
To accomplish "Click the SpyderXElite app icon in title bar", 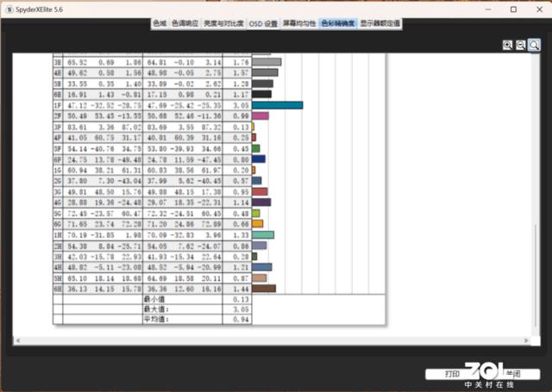I will coord(9,9).
